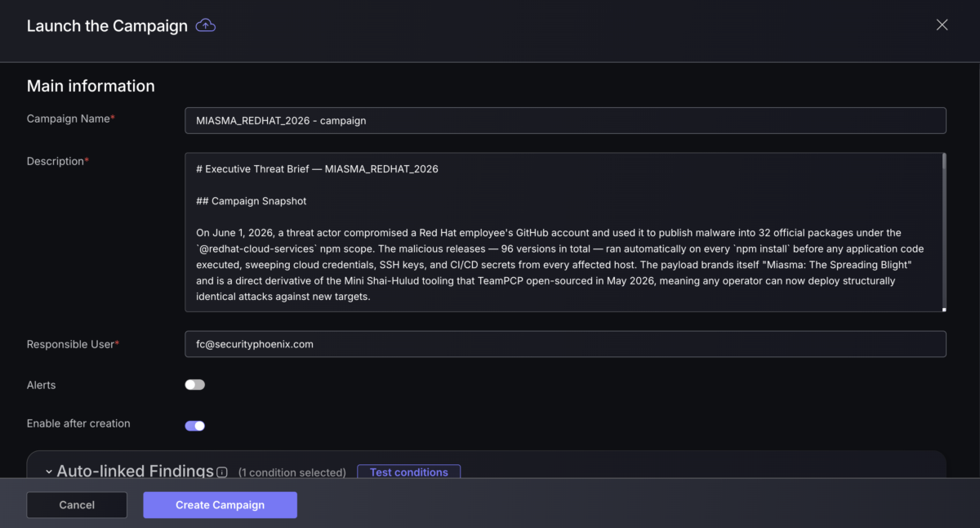Click the Responsible User email field
980x528 pixels.
[565, 344]
